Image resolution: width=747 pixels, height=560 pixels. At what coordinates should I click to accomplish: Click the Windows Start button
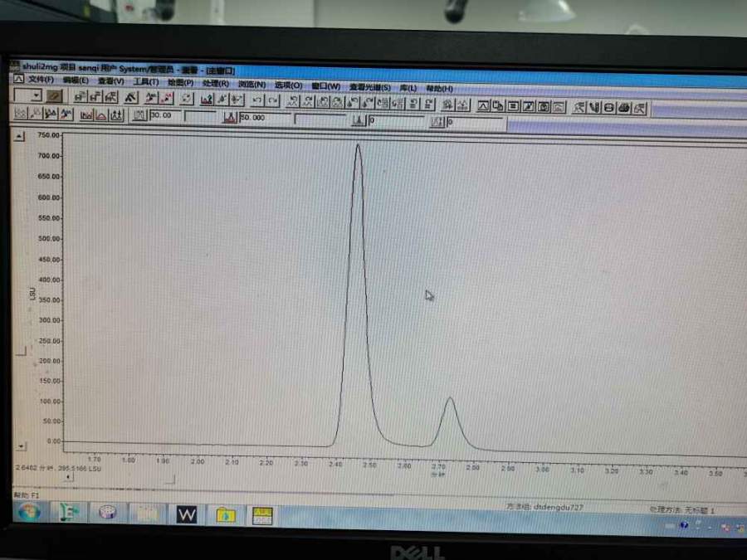(28, 513)
